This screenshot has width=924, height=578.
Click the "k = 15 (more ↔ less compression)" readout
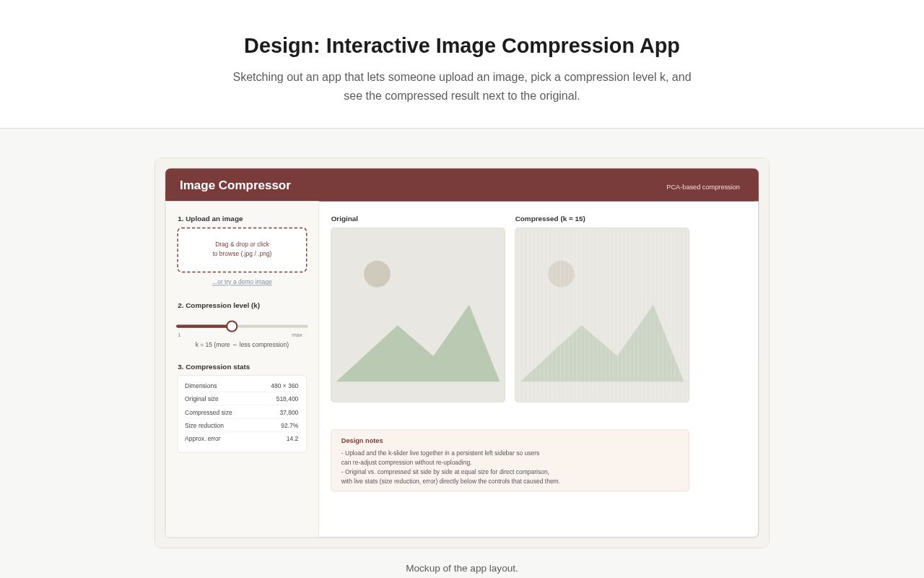[x=242, y=345]
